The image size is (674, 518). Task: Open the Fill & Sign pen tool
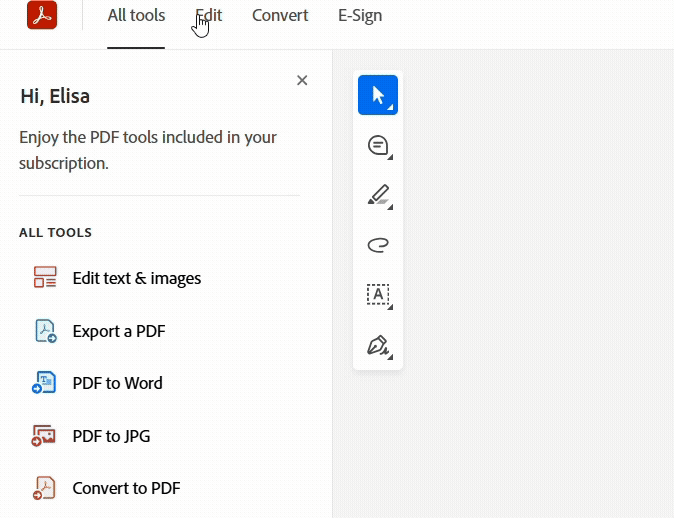tap(378, 346)
